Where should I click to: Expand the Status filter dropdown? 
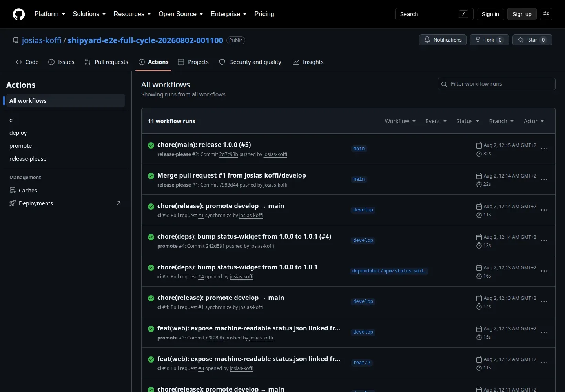click(x=468, y=121)
